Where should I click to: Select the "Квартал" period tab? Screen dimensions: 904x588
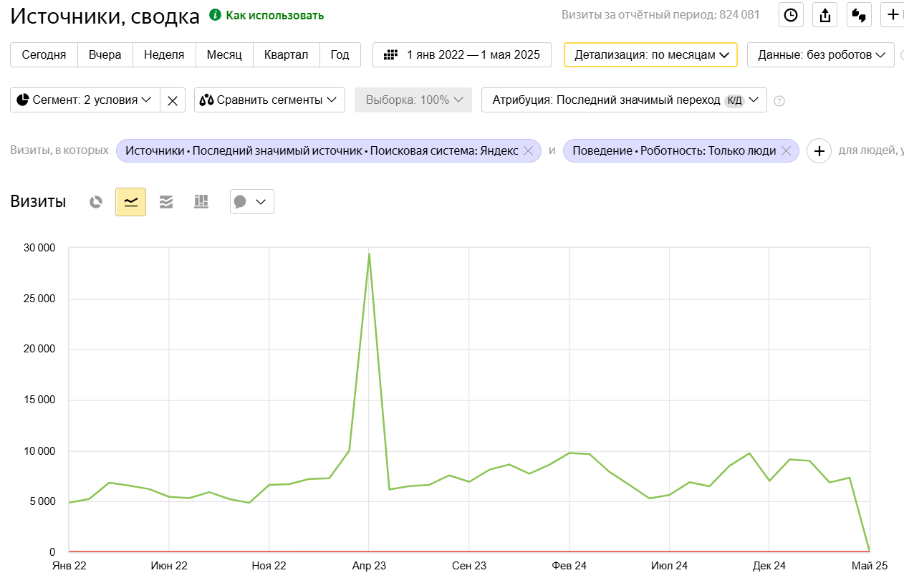click(286, 55)
